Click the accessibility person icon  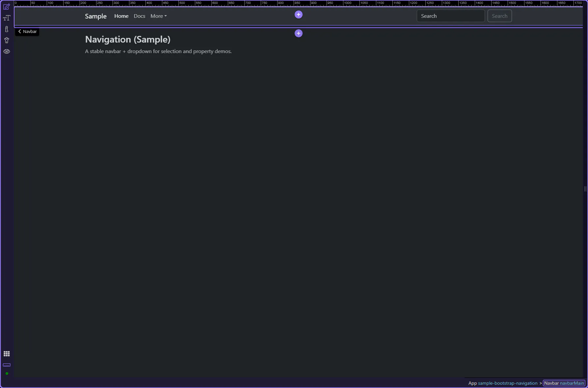pos(7,41)
